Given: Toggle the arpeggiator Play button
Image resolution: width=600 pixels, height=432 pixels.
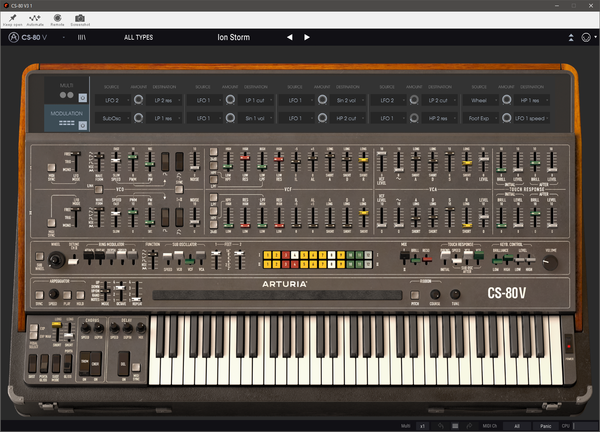Looking at the screenshot, I should point(67,295).
